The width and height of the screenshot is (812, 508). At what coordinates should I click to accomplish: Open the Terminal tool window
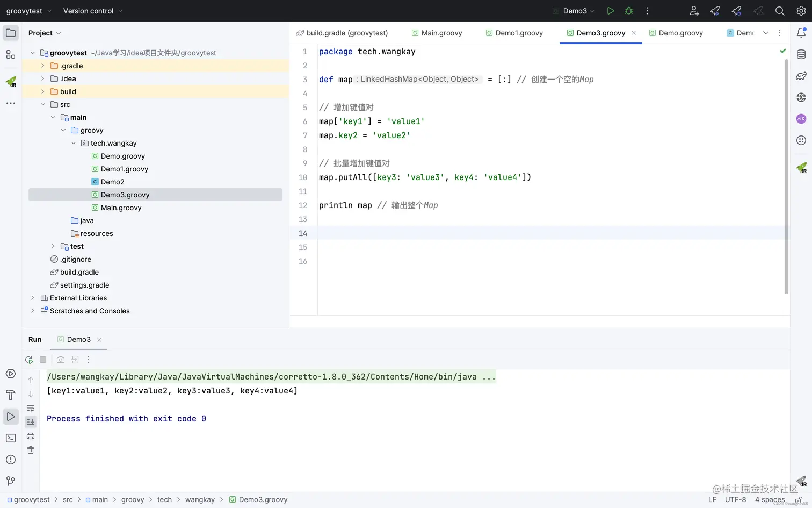pos(11,438)
